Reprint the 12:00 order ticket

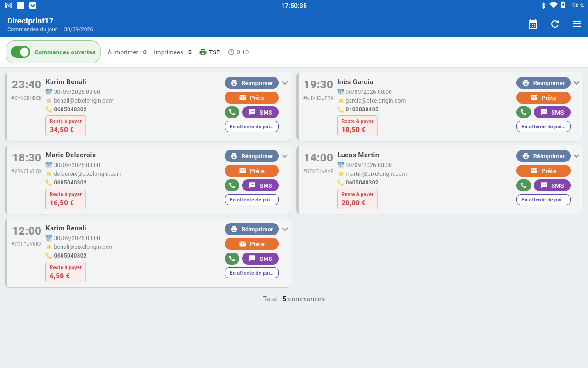click(x=252, y=229)
